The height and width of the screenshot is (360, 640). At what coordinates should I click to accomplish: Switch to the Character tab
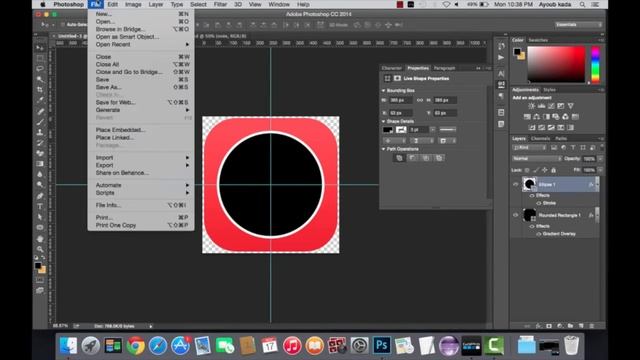point(392,68)
